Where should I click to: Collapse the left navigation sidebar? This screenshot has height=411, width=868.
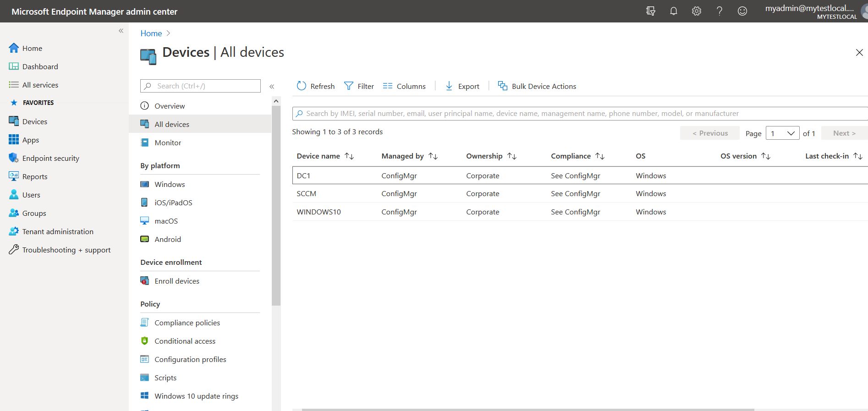(121, 31)
